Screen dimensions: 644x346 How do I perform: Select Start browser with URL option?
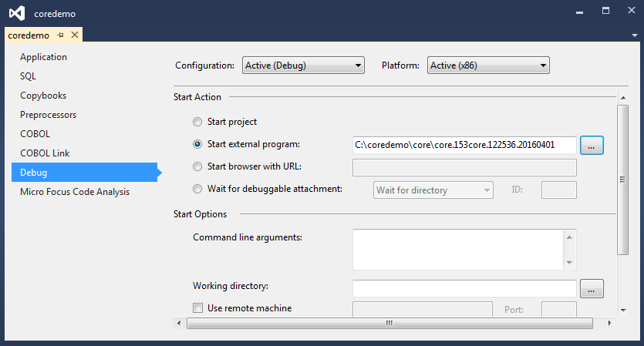coord(198,166)
